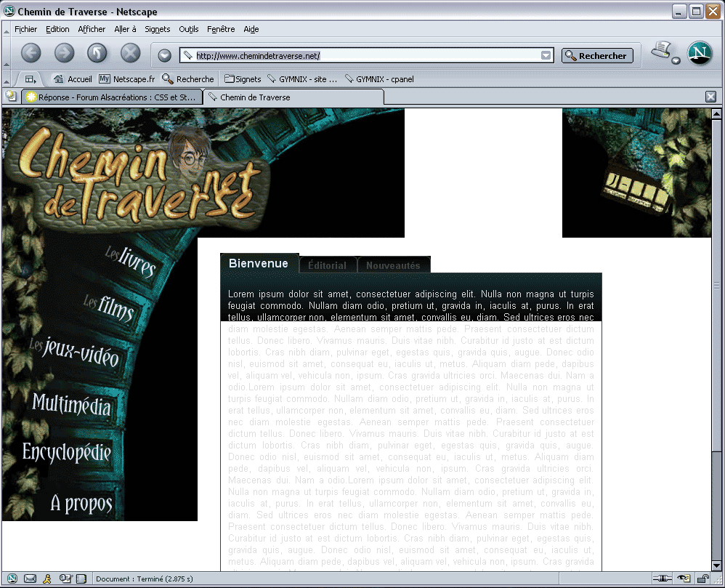Toggle the online/offline connection icon
This screenshot has width=725, height=588.
662,579
